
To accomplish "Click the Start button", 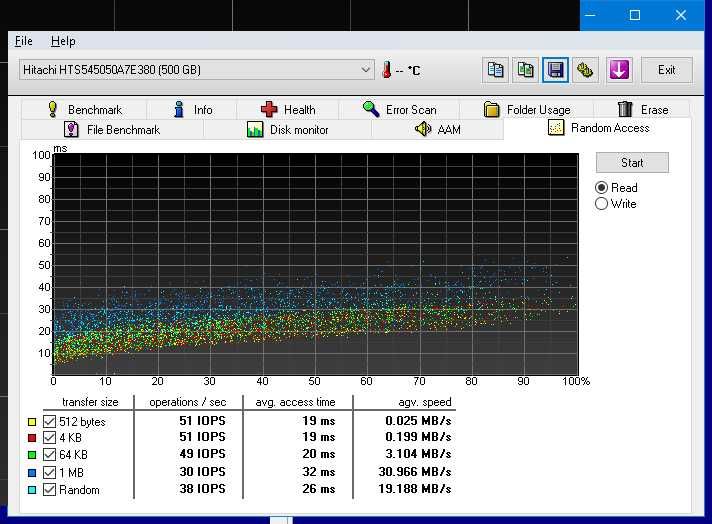I will (x=632, y=163).
